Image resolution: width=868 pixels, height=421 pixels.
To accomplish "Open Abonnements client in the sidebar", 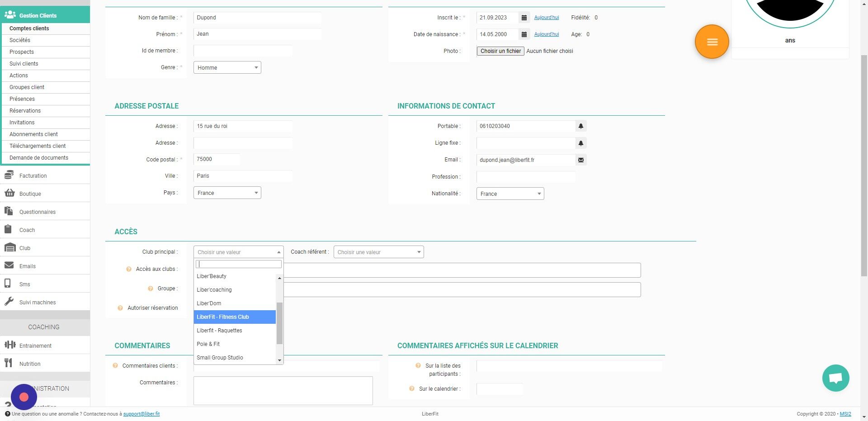I will tap(45, 134).
